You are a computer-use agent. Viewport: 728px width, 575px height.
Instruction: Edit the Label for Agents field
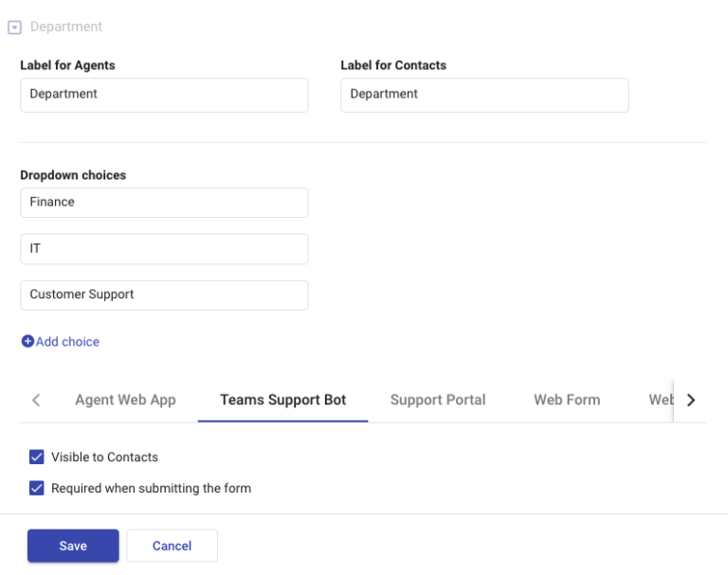164,95
